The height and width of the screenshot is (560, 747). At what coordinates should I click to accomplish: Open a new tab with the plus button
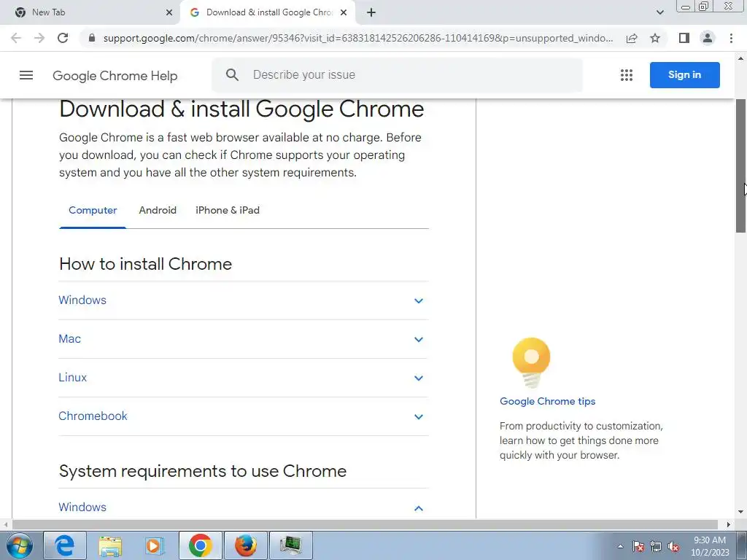pyautogui.click(x=371, y=12)
